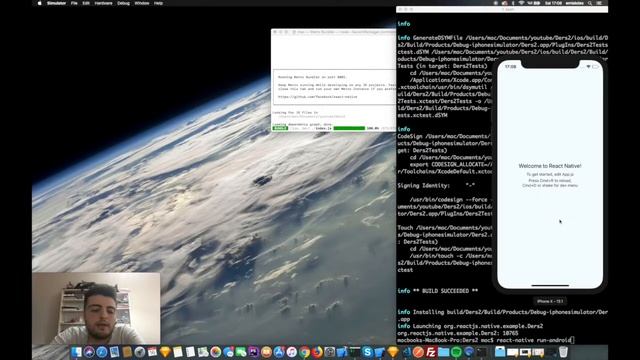
Task: Open the File menu
Action: [74, 3]
